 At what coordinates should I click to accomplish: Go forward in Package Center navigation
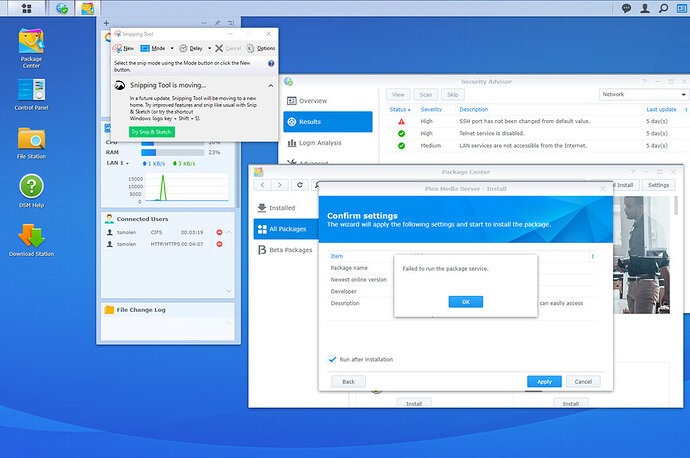click(x=280, y=185)
